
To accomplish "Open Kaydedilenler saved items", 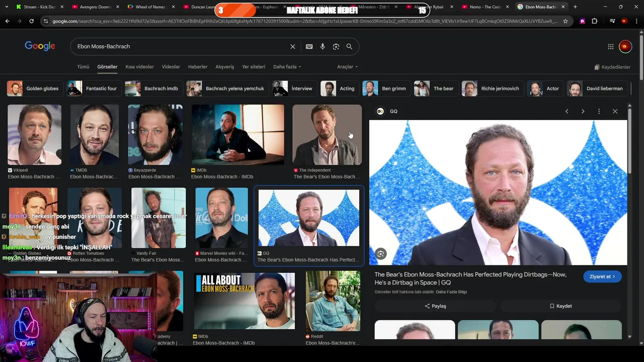I will coord(612,67).
